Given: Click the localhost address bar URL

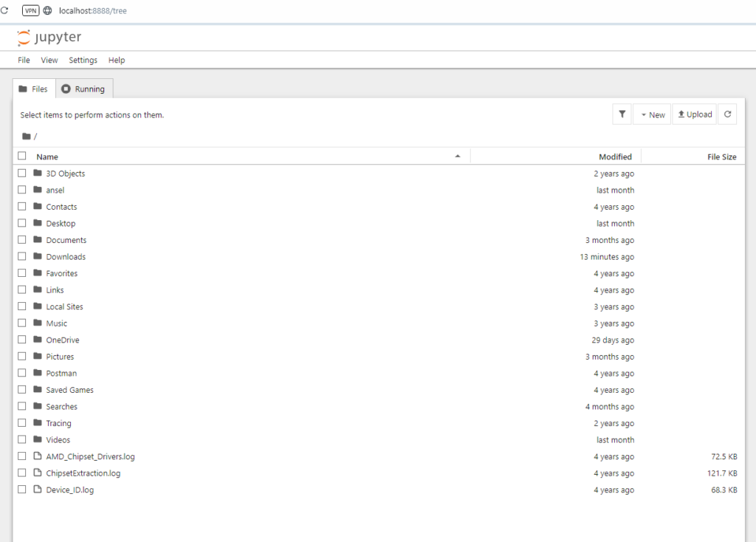Looking at the screenshot, I should [x=92, y=10].
